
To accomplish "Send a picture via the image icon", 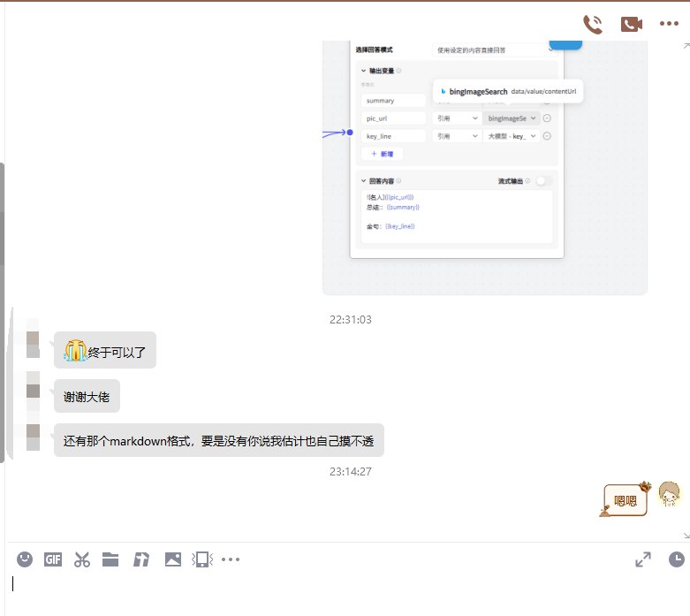I will pyautogui.click(x=173, y=559).
